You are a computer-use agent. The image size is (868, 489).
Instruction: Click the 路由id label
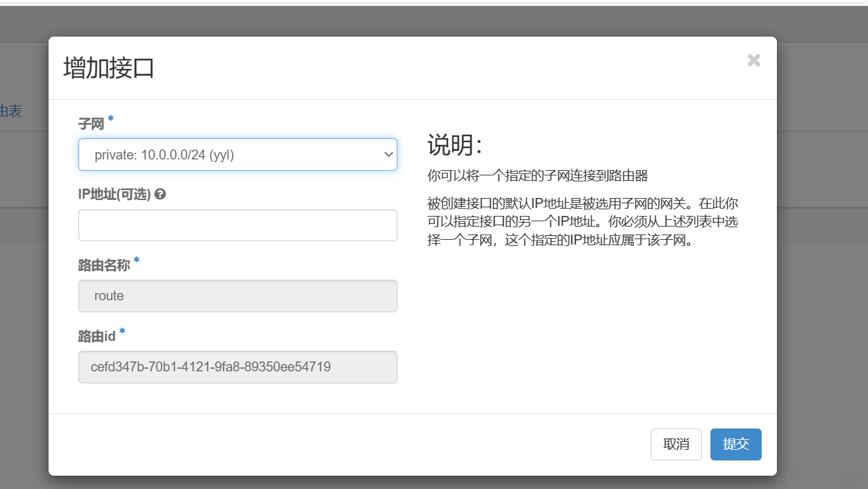click(97, 336)
